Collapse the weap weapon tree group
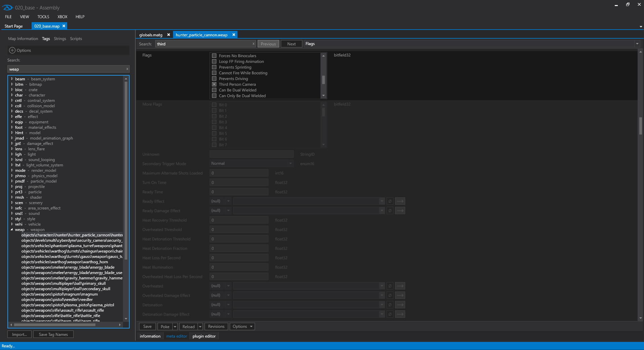Viewport: 644px width, 350px height. pyautogui.click(x=12, y=230)
